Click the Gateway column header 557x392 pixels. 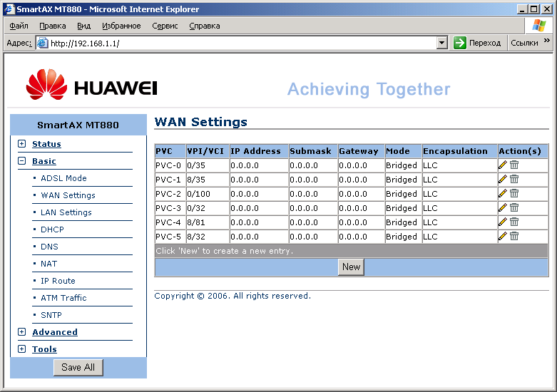(362, 151)
